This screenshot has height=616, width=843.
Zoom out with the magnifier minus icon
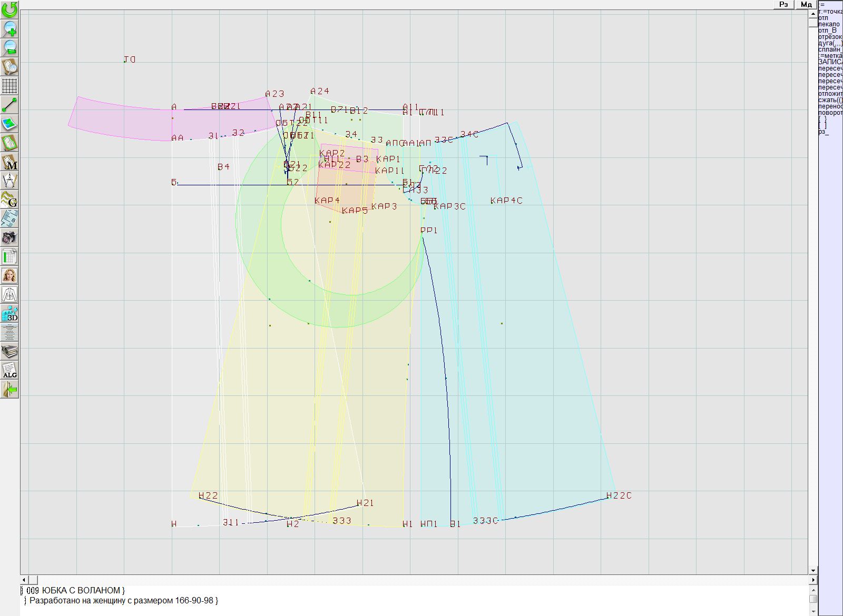coord(9,47)
